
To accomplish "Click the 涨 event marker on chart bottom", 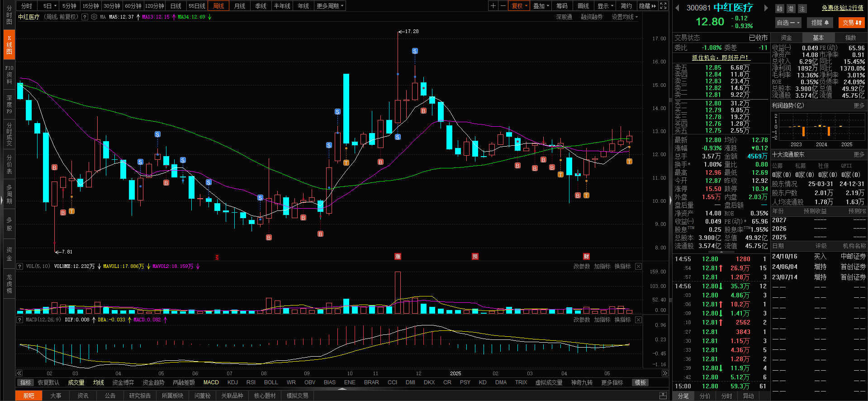I will click(x=398, y=256).
